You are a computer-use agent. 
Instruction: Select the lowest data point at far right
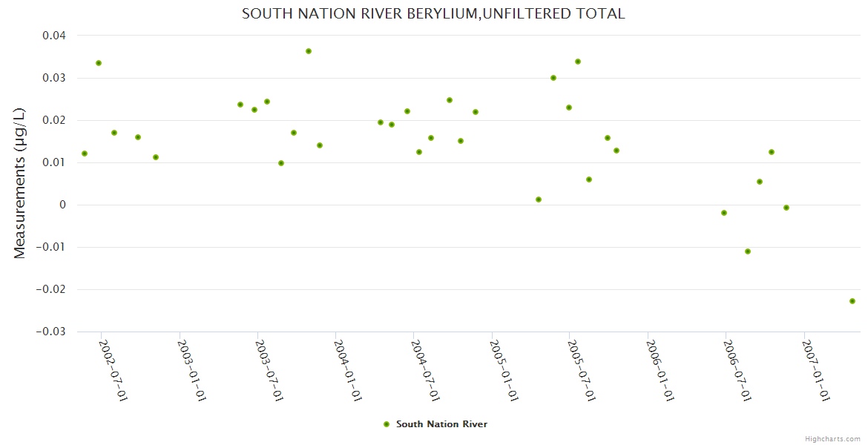coord(852,301)
